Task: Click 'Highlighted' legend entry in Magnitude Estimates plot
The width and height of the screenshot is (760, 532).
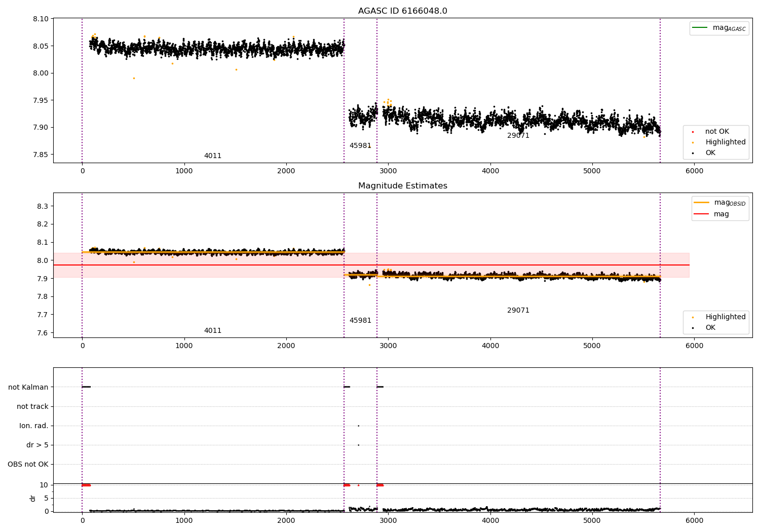Action: point(719,317)
